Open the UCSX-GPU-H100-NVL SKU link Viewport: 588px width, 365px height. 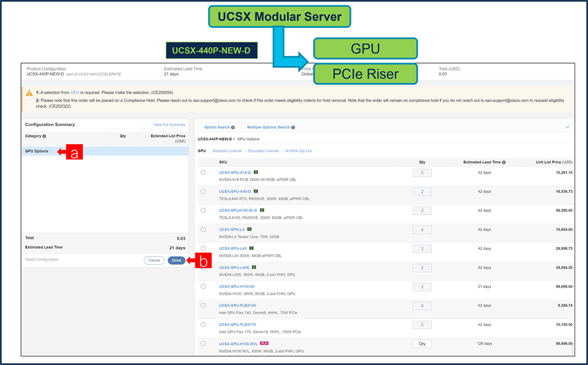click(x=239, y=343)
